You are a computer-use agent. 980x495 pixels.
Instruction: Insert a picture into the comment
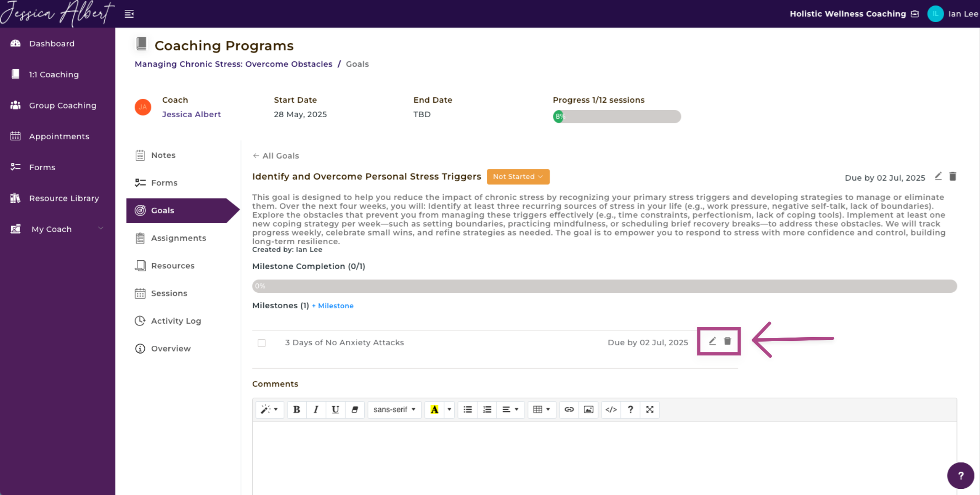click(x=589, y=409)
